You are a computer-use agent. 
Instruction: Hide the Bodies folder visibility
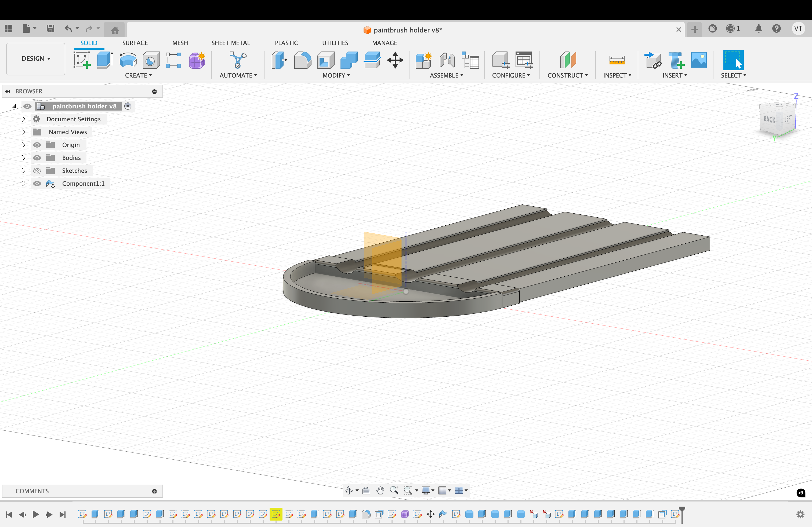click(37, 158)
